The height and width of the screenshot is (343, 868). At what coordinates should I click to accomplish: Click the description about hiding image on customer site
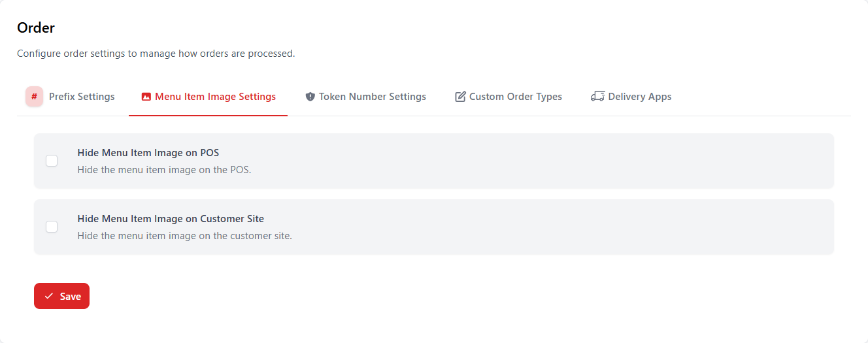[x=184, y=236]
